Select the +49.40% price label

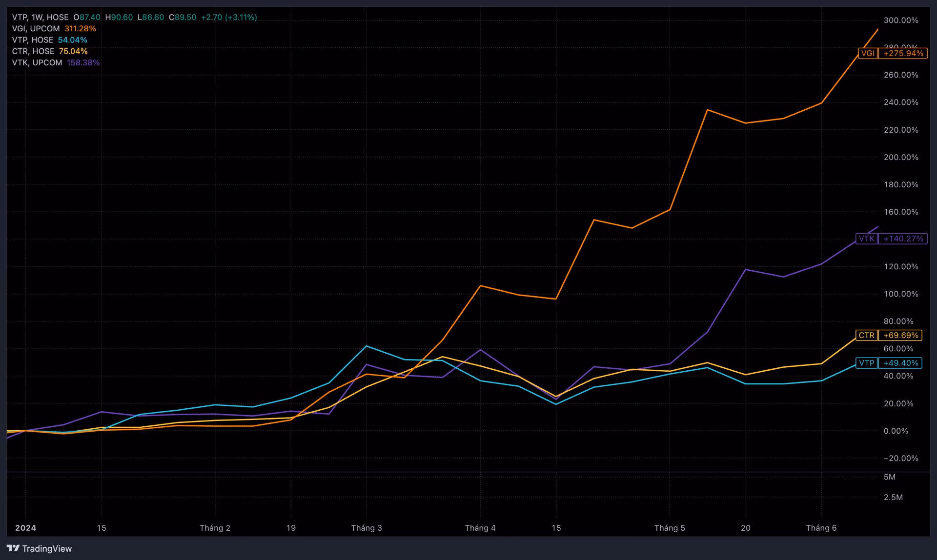point(900,363)
